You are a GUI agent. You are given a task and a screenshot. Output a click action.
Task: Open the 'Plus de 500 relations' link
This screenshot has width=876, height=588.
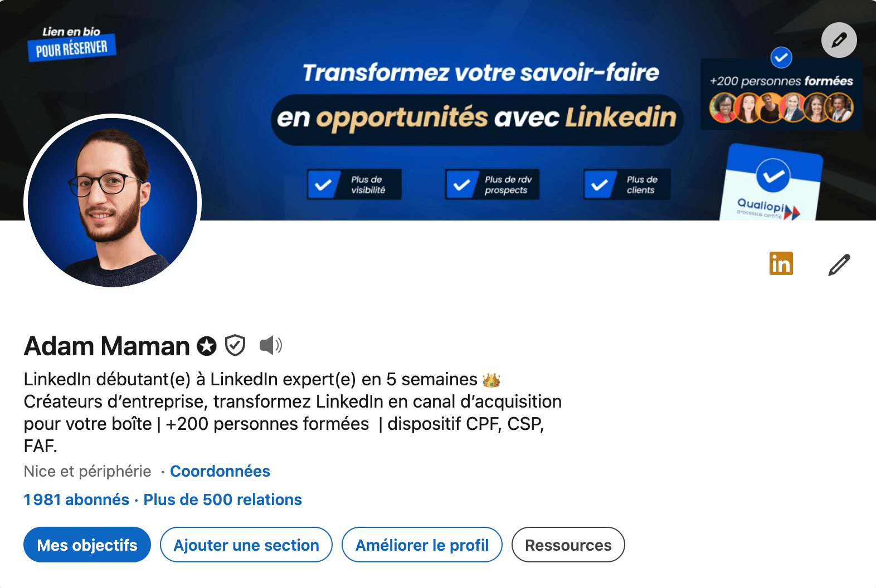tap(222, 499)
